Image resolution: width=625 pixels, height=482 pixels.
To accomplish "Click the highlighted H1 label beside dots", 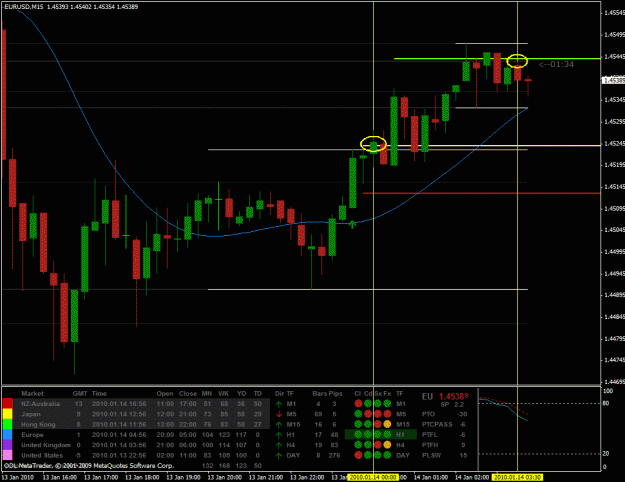I will click(401, 435).
